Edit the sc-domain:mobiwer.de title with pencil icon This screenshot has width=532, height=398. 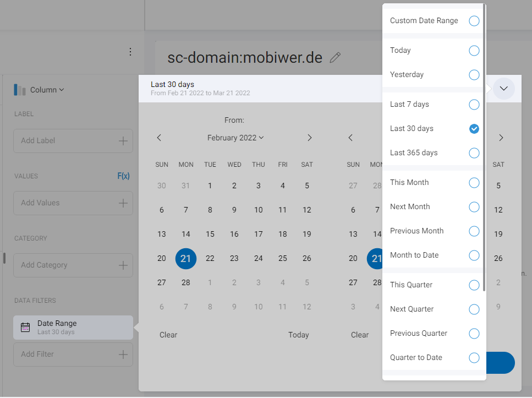[335, 57]
